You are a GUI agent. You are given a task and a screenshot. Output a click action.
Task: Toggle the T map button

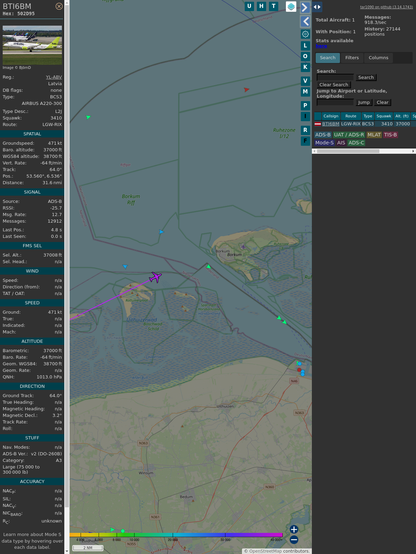point(273,6)
